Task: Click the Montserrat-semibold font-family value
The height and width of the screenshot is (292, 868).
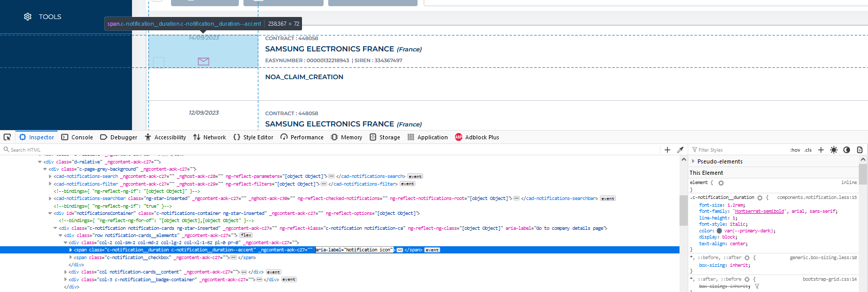Action: coord(760,211)
